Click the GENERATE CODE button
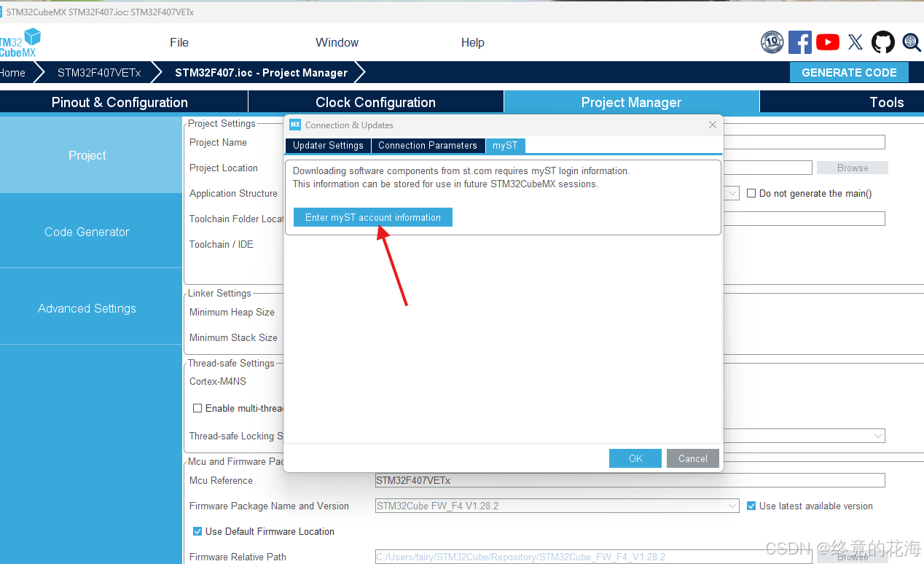This screenshot has height=564, width=924. [x=849, y=72]
